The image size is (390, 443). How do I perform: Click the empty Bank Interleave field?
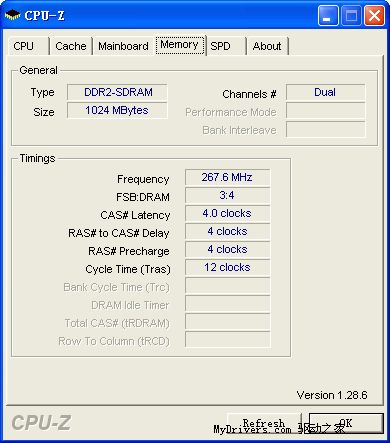325,129
